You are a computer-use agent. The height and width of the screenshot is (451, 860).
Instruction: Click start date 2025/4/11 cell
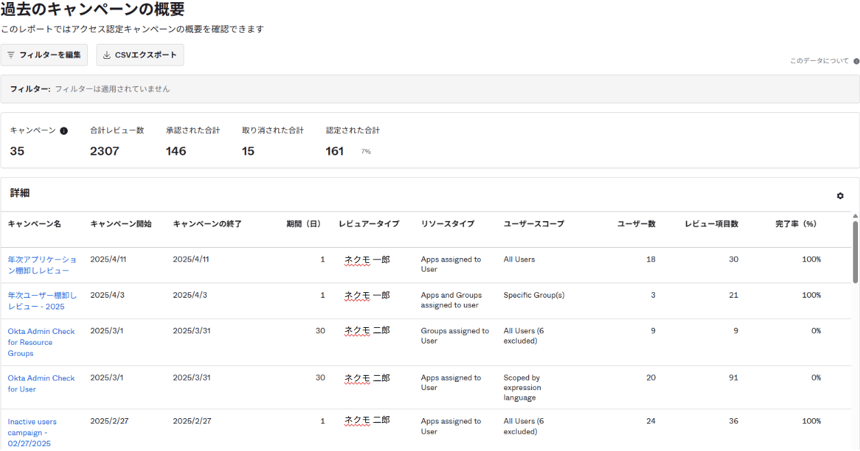pyautogui.click(x=108, y=260)
